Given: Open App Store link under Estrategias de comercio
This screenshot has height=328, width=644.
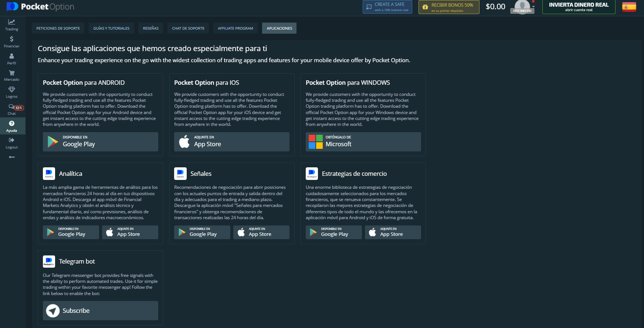Looking at the screenshot, I should coord(393,232).
